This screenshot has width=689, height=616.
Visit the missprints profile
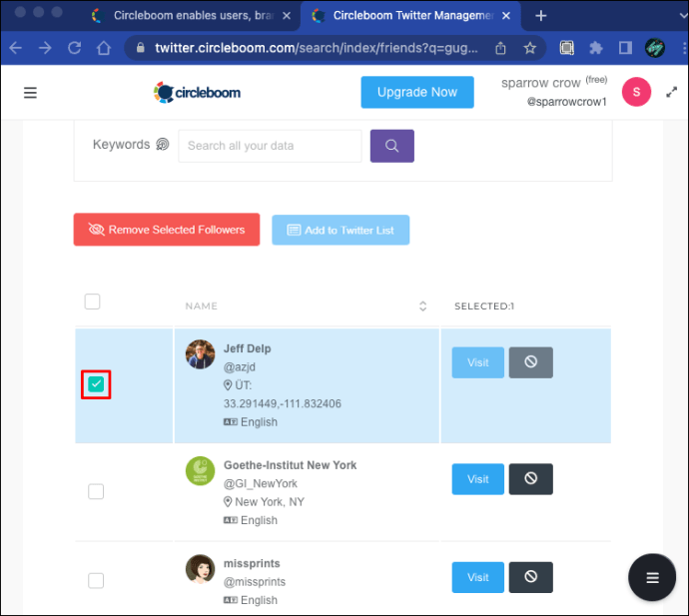(478, 577)
